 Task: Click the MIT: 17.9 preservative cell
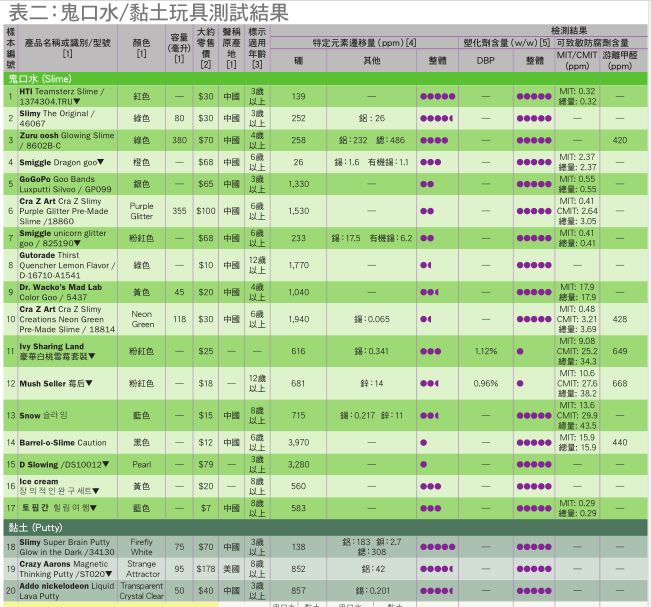coord(578,292)
